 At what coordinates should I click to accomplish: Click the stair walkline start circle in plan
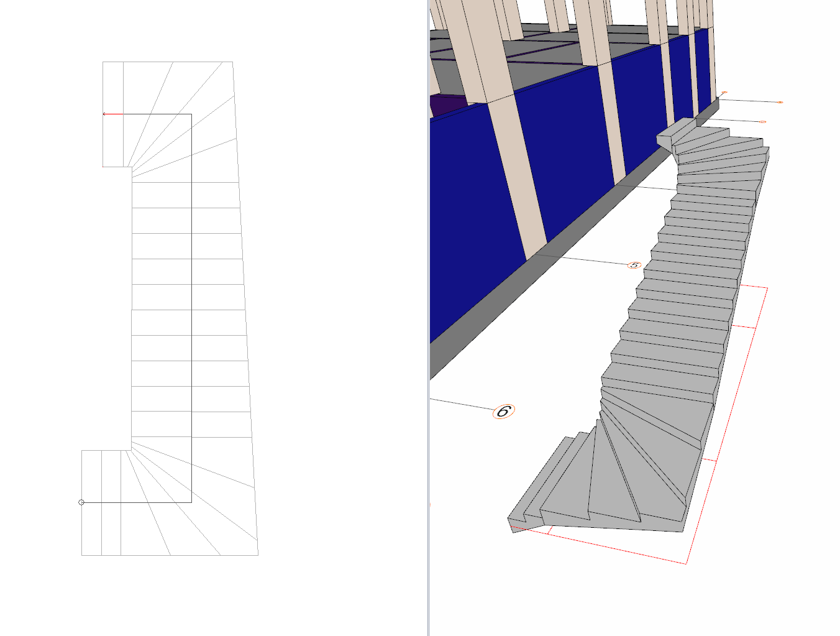[x=81, y=502]
